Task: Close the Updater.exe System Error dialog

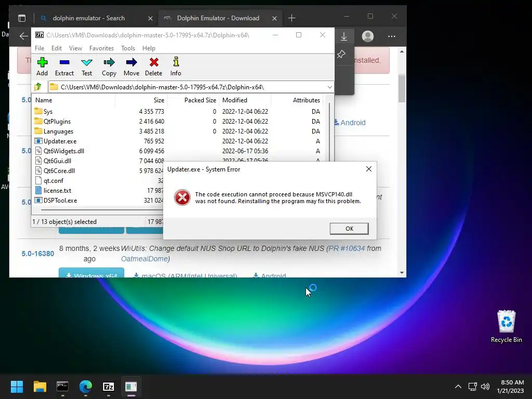Action: [369, 169]
